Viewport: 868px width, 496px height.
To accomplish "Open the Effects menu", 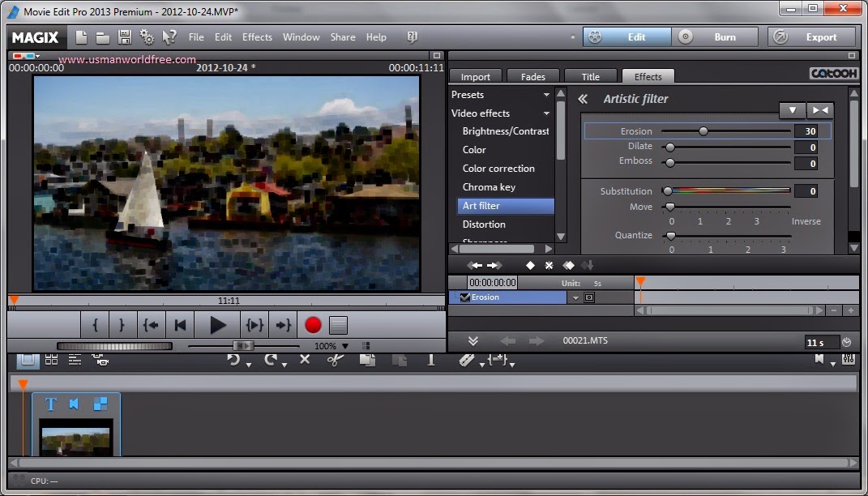I will 258,37.
